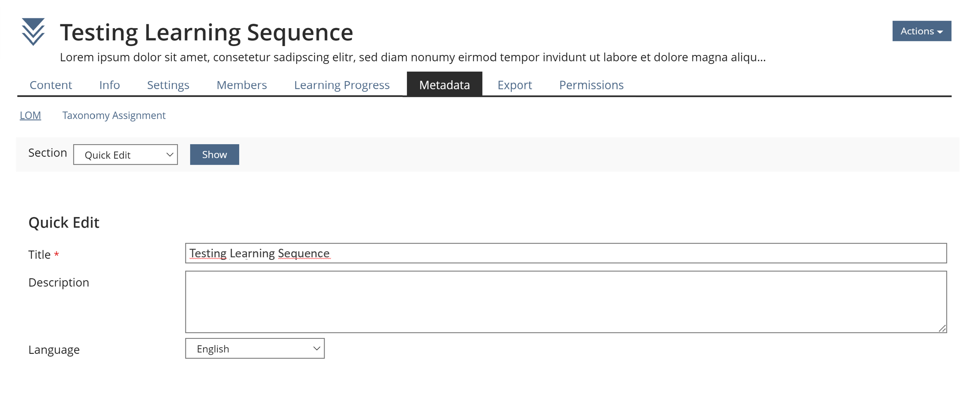
Task: Click the Quick Edit section heading
Action: click(x=64, y=223)
